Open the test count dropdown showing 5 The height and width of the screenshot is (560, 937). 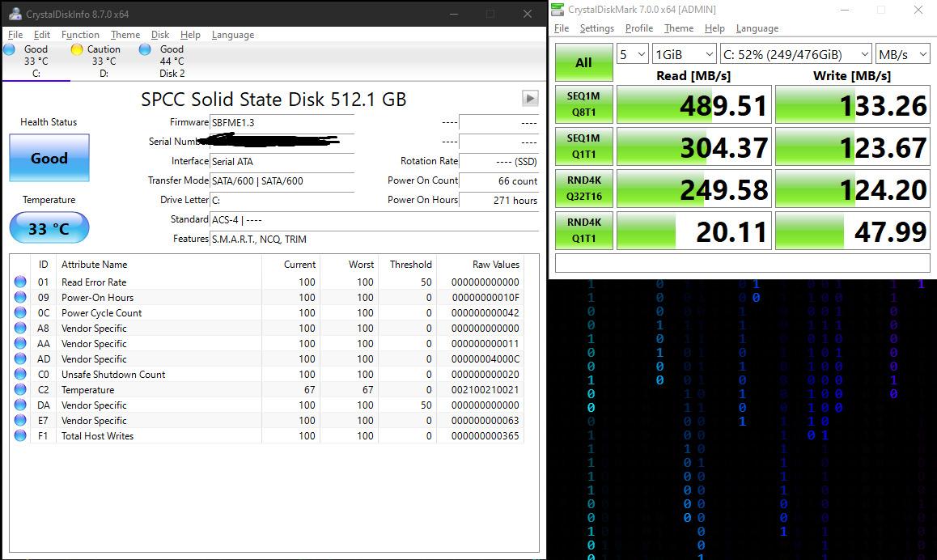pos(632,54)
